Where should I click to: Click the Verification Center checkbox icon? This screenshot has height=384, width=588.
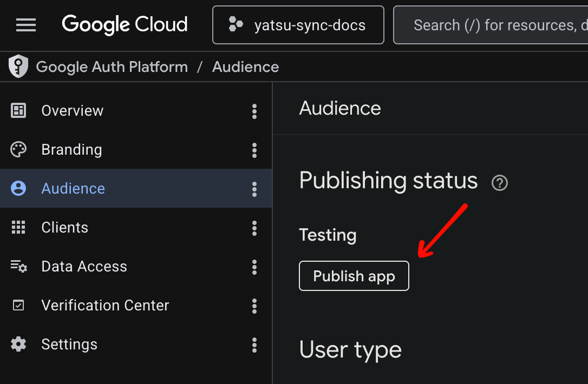click(18, 306)
